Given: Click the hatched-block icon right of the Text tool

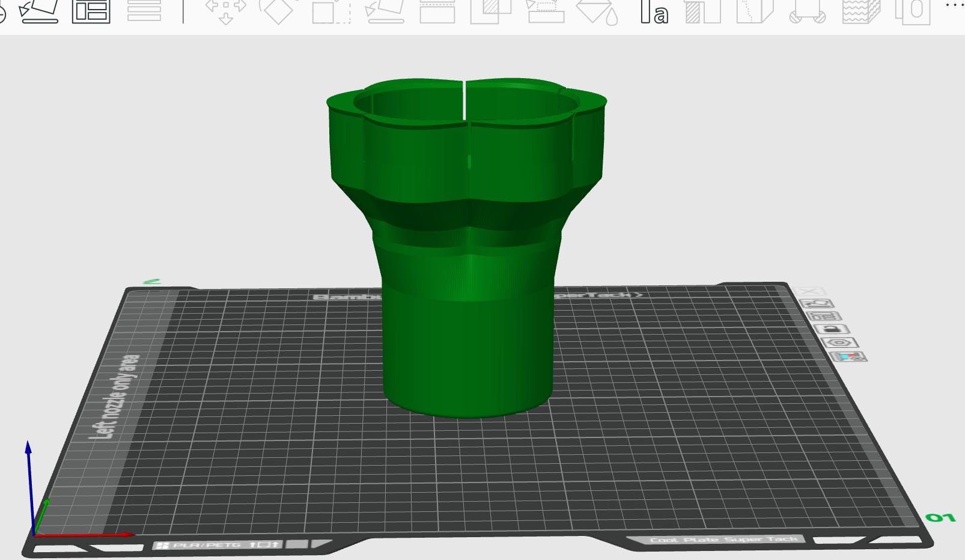Looking at the screenshot, I should (702, 11).
